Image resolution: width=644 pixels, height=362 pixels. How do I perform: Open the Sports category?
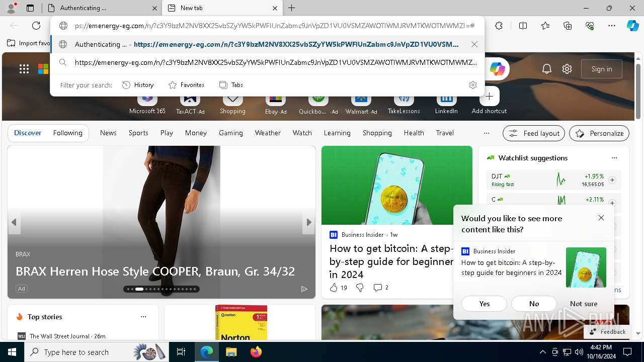point(138,133)
